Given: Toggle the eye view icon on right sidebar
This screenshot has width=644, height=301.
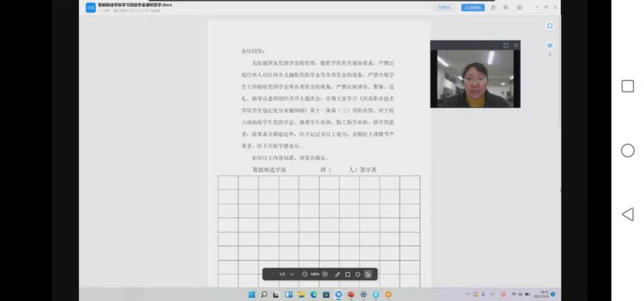Looking at the screenshot, I should [550, 45].
